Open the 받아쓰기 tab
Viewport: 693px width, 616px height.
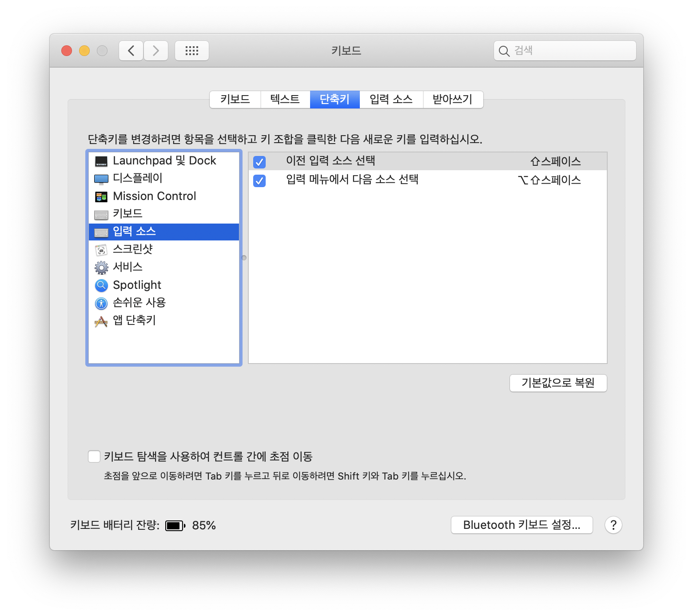[x=453, y=99]
